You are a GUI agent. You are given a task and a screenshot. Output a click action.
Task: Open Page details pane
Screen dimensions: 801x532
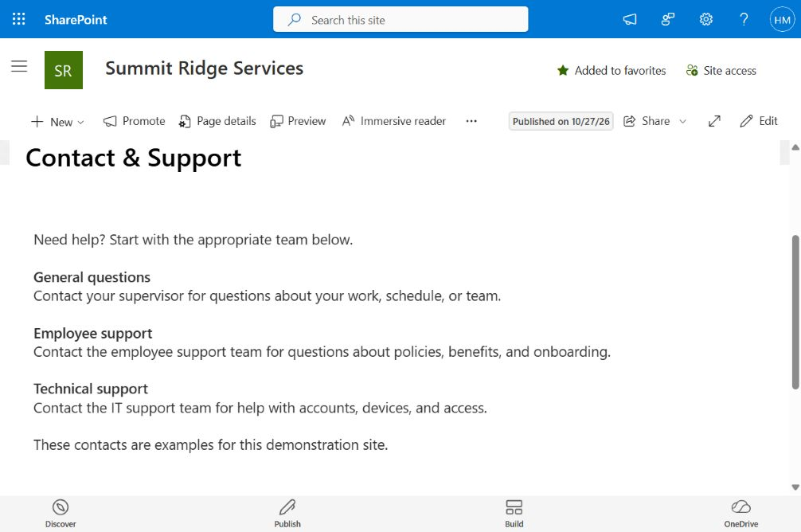pos(217,121)
